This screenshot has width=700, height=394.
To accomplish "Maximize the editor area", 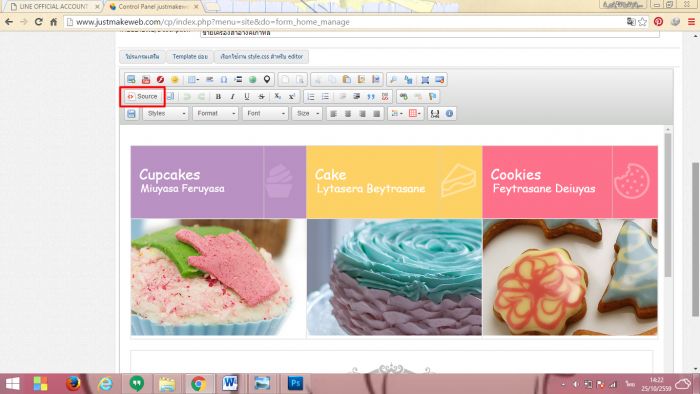I will click(425, 80).
